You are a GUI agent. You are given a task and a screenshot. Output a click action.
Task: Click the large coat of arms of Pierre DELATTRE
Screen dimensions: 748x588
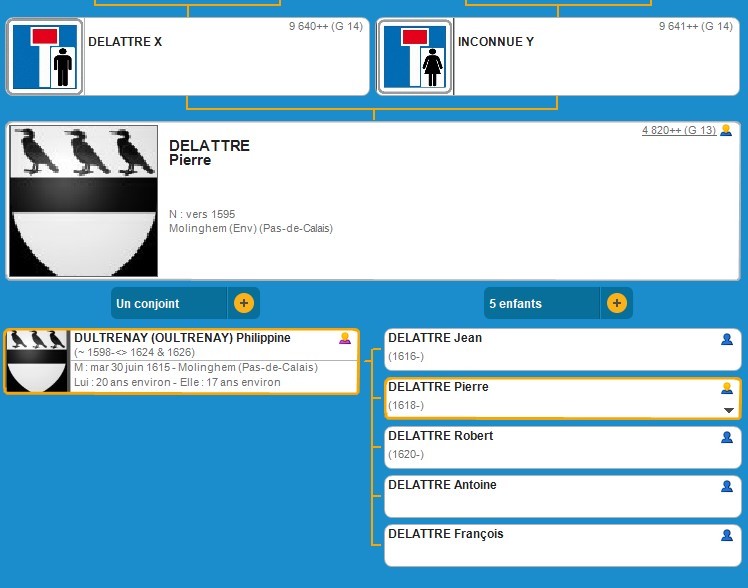[x=83, y=201]
